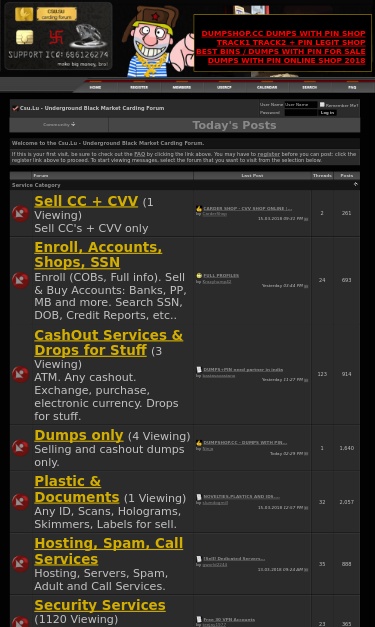The width and height of the screenshot is (375, 627).
Task: Click the Log in button
Action: pyautogui.click(x=327, y=113)
